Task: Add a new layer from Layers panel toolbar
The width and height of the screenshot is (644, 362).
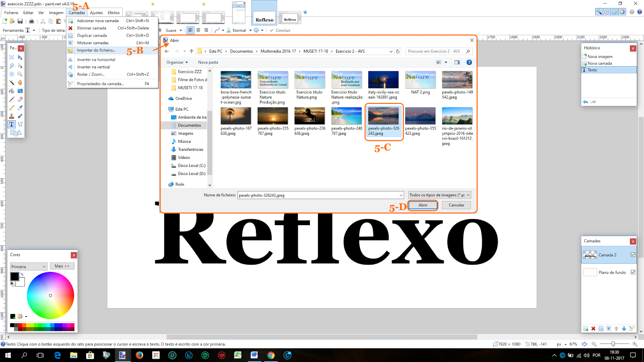Action: (586, 329)
